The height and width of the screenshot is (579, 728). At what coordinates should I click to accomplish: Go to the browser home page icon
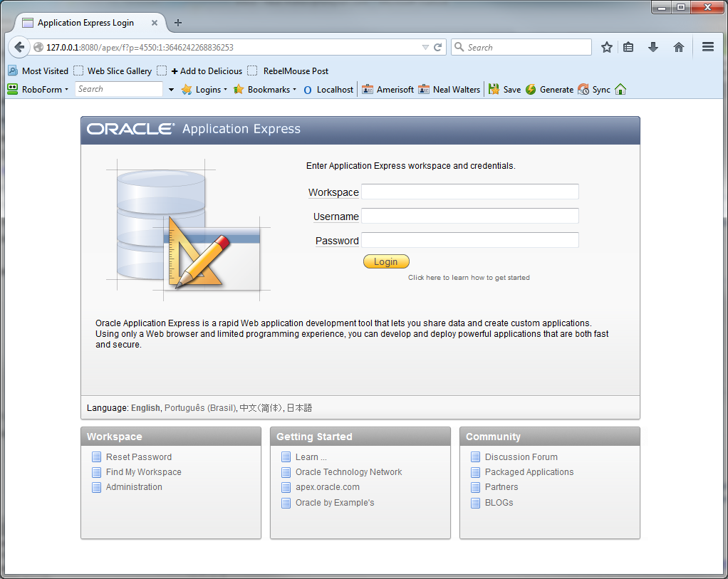tap(678, 47)
